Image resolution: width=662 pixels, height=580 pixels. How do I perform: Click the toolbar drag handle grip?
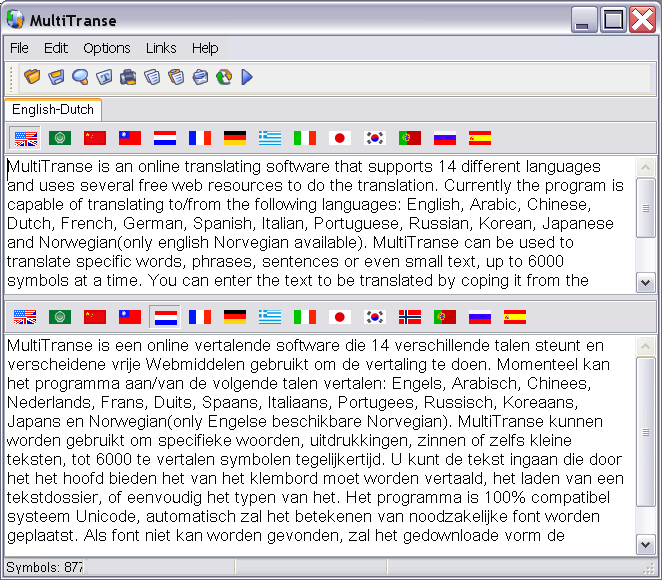(x=11, y=78)
